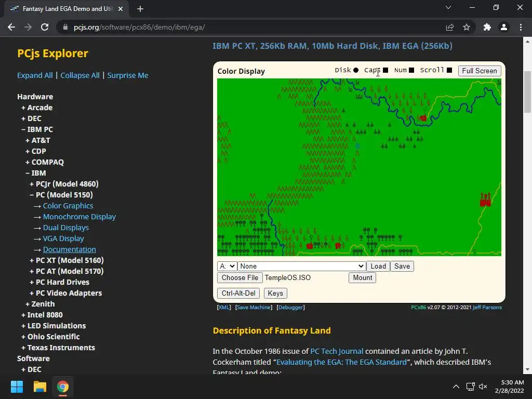Open the Monochrome Display link
The width and height of the screenshot is (532, 399).
[79, 217]
